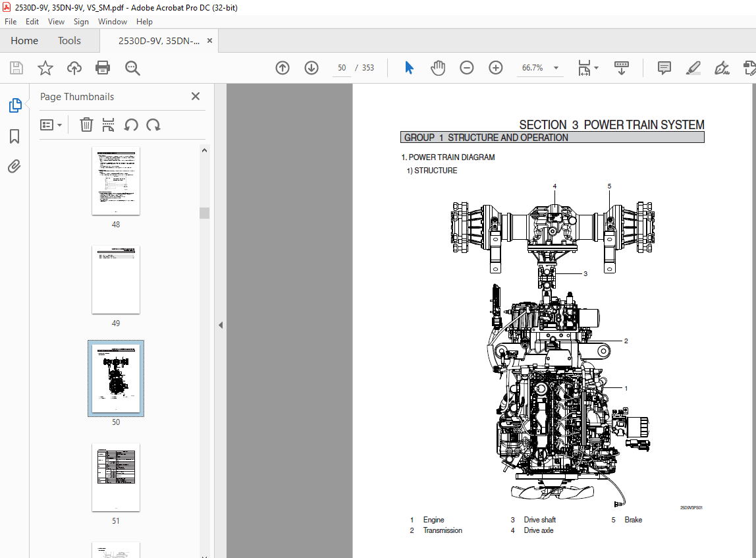
Task: Enable scrolling read mode icon
Action: tap(622, 68)
